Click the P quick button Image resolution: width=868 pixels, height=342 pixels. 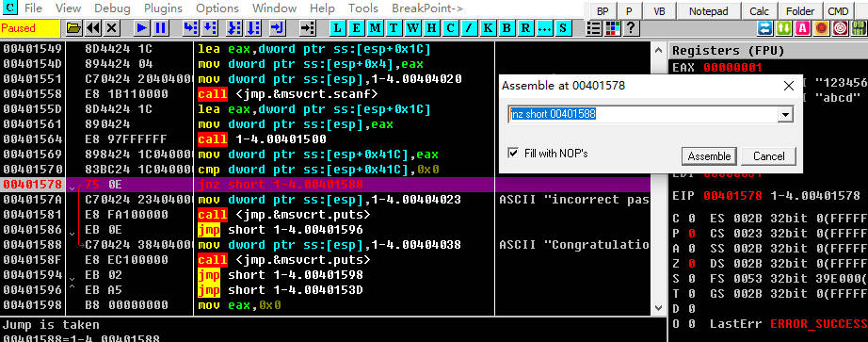pos(630,11)
